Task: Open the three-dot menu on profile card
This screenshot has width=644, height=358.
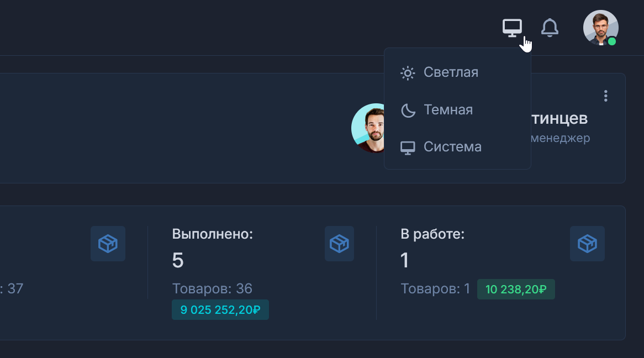Action: click(605, 96)
